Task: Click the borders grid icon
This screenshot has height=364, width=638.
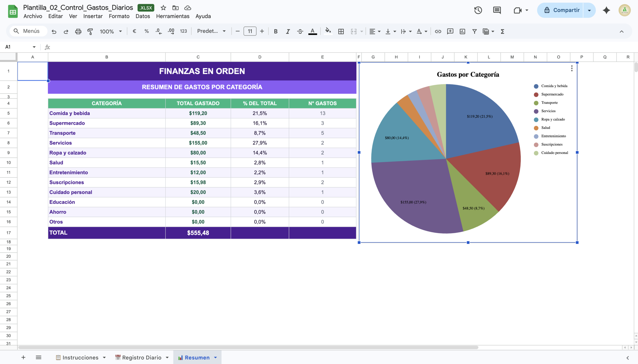Action: (341, 32)
